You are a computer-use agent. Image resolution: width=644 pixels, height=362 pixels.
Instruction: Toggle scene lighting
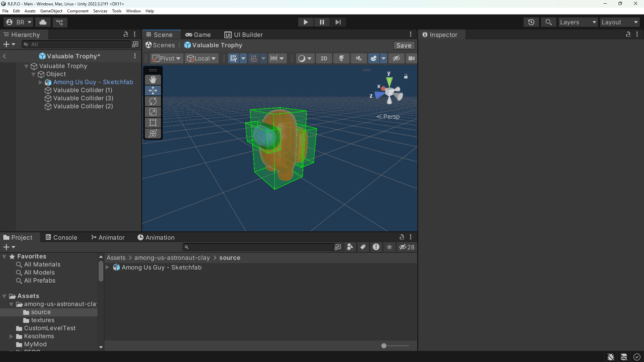click(341, 58)
